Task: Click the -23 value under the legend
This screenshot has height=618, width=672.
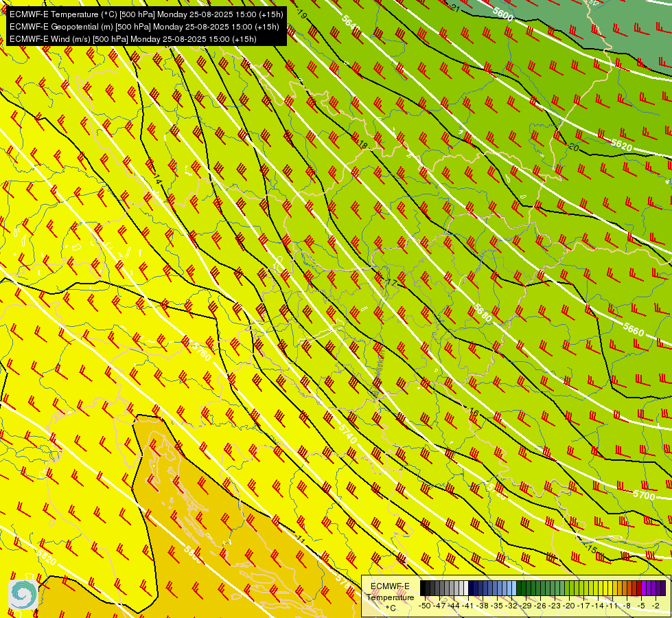Action: [554, 606]
